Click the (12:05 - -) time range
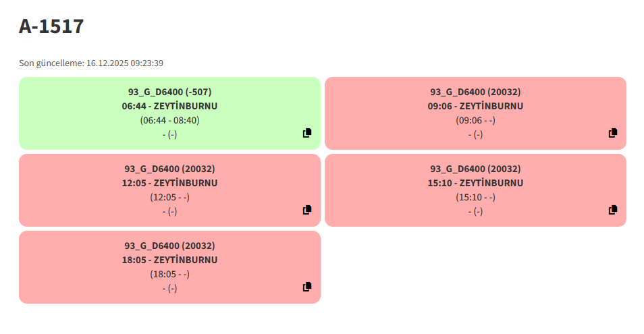 (x=169, y=197)
